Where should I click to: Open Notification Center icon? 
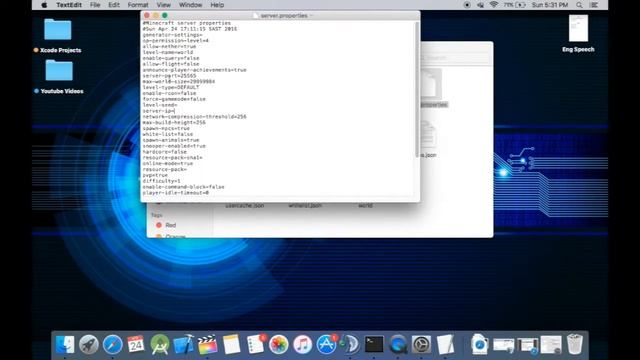click(x=594, y=5)
